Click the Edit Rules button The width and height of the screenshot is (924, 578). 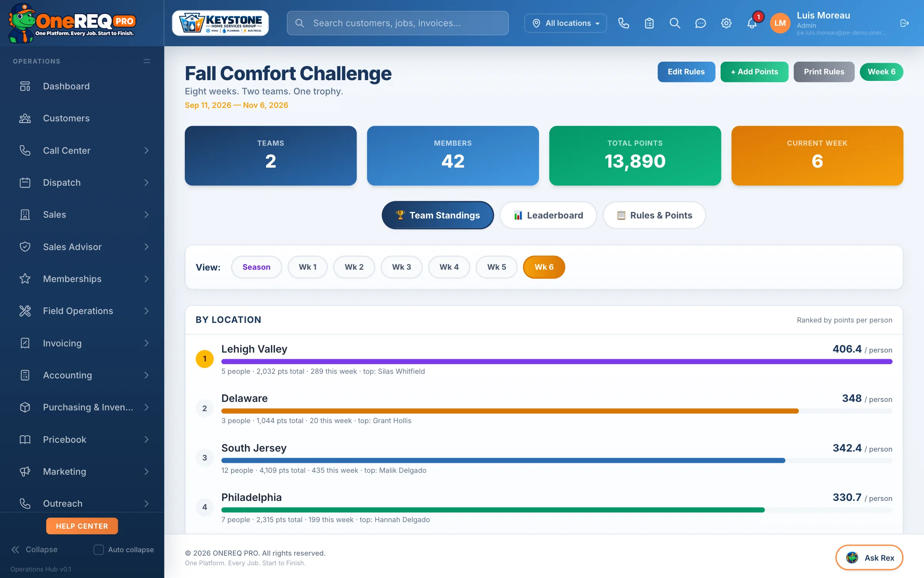point(686,72)
